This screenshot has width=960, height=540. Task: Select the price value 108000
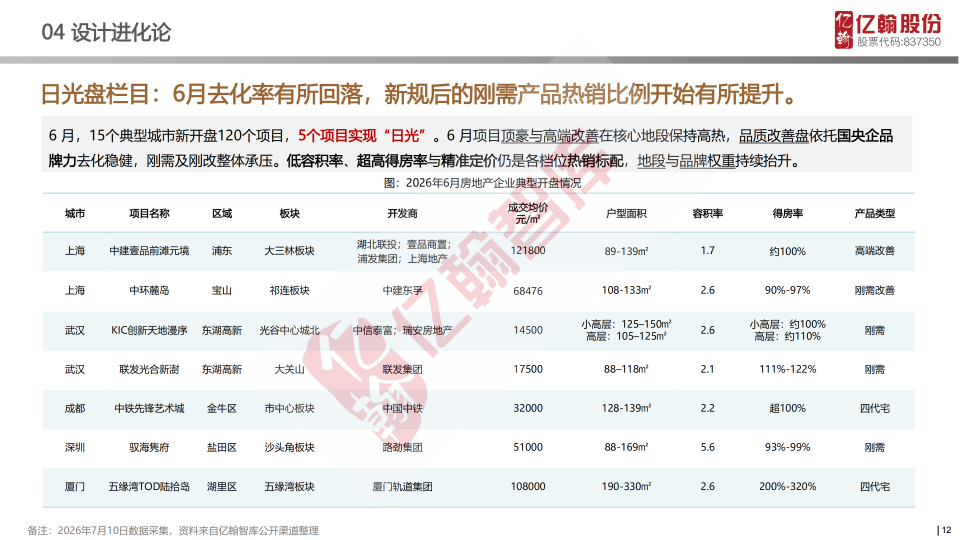pos(528,487)
